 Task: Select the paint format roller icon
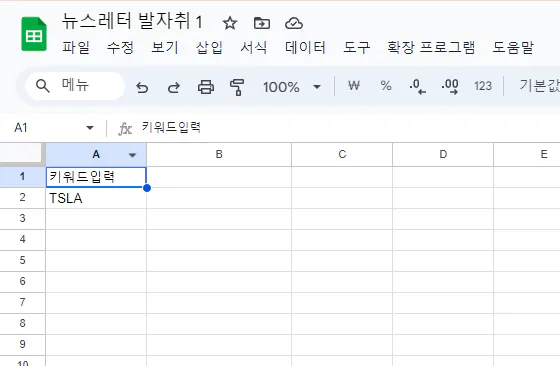point(237,87)
